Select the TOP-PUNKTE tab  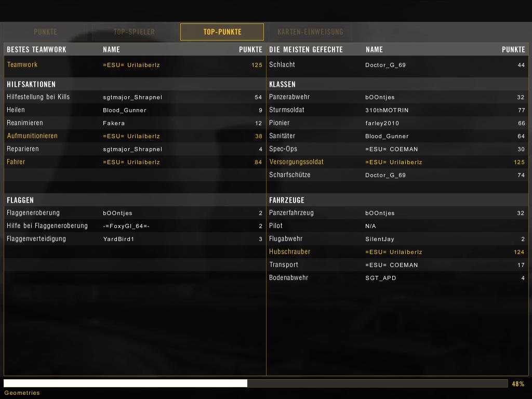coord(222,32)
